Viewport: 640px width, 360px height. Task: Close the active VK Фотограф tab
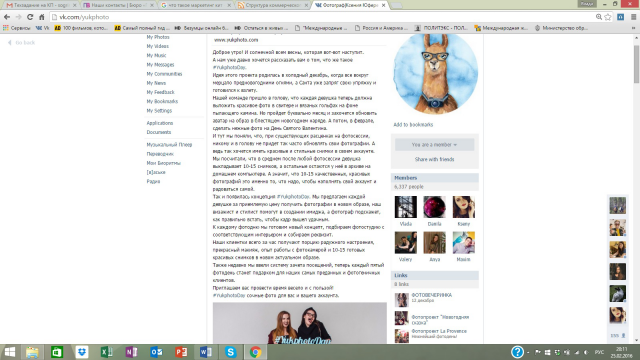[x=383, y=5]
